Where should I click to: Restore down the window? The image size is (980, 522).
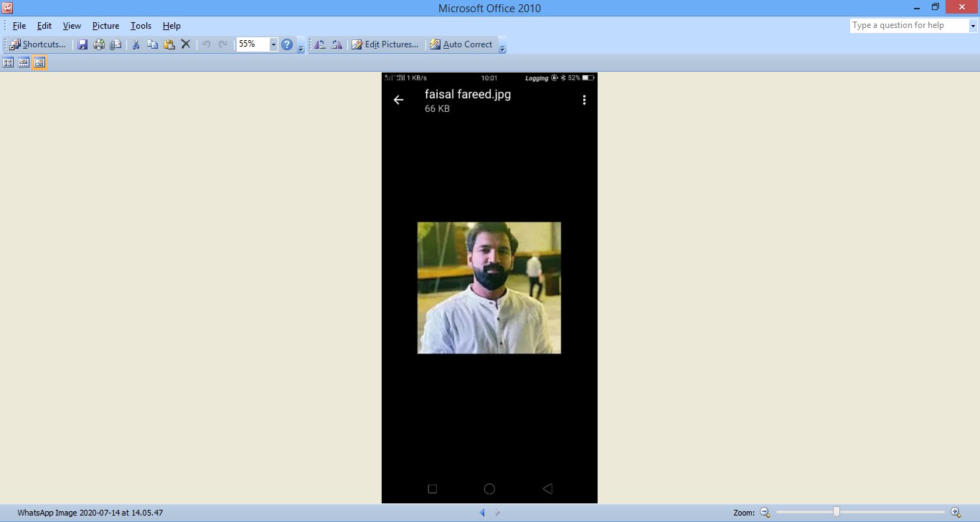pyautogui.click(x=936, y=6)
